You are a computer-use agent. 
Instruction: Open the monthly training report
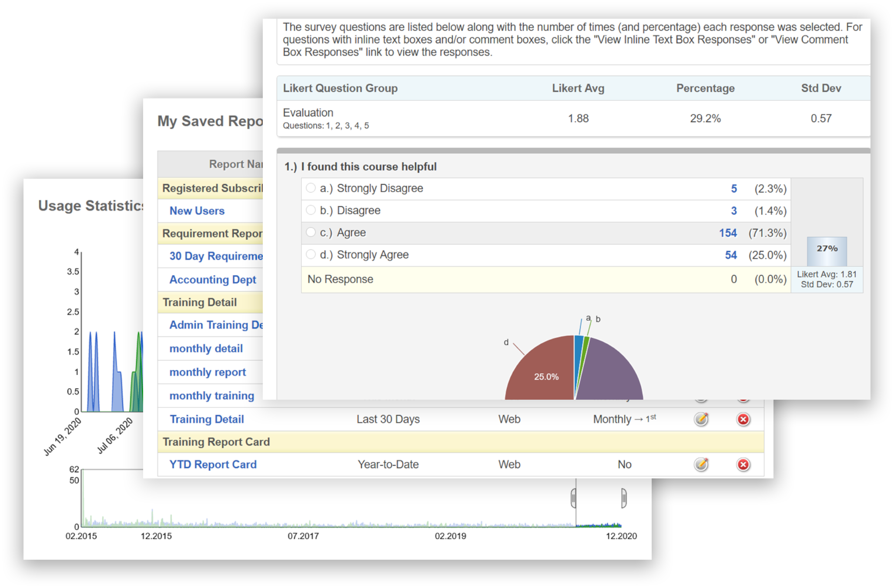(x=211, y=396)
